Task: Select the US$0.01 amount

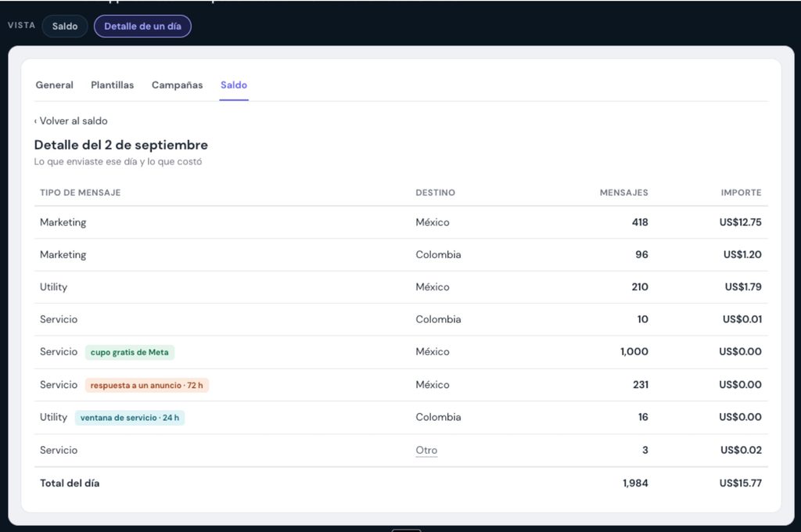Action: 742,319
